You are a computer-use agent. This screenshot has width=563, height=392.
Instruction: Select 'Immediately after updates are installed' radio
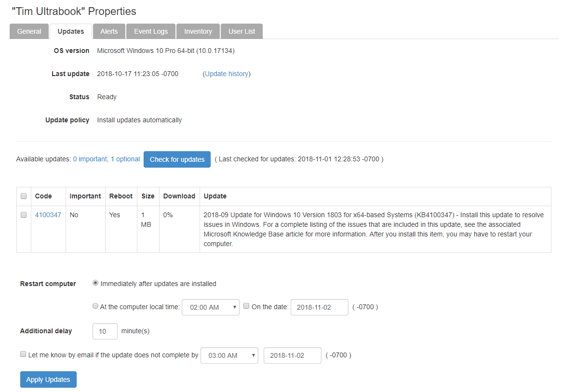95,283
